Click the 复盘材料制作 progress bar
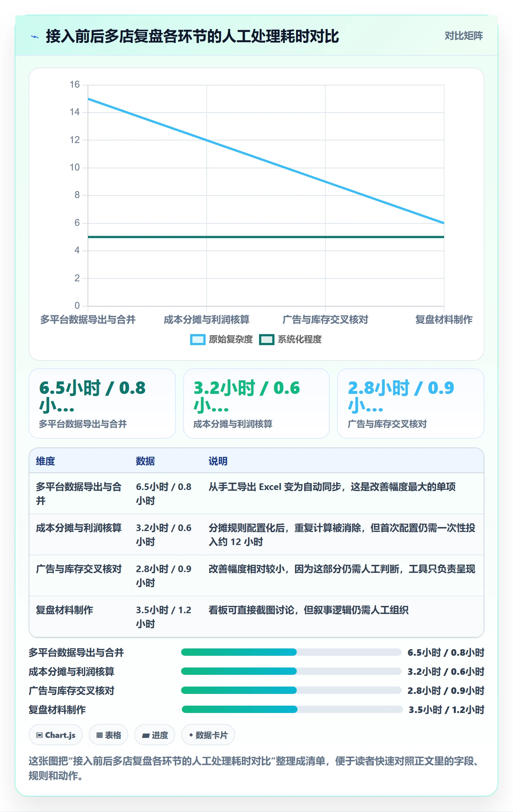Viewport: 513px width, 812px height. point(292,709)
